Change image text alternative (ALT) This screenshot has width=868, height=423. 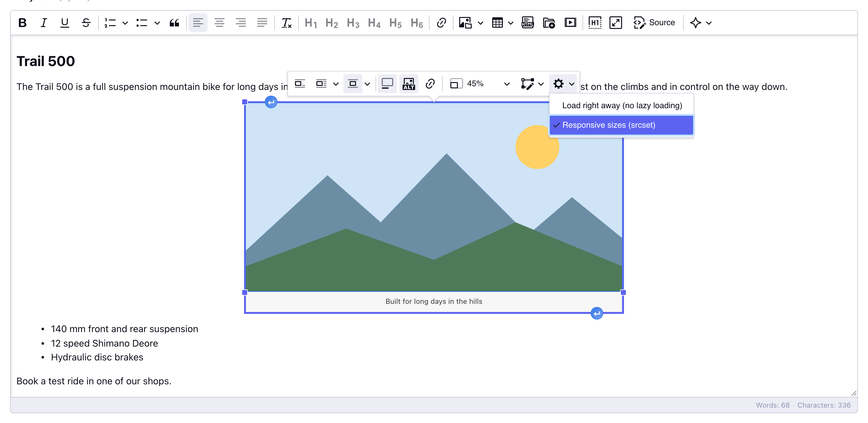[409, 84]
